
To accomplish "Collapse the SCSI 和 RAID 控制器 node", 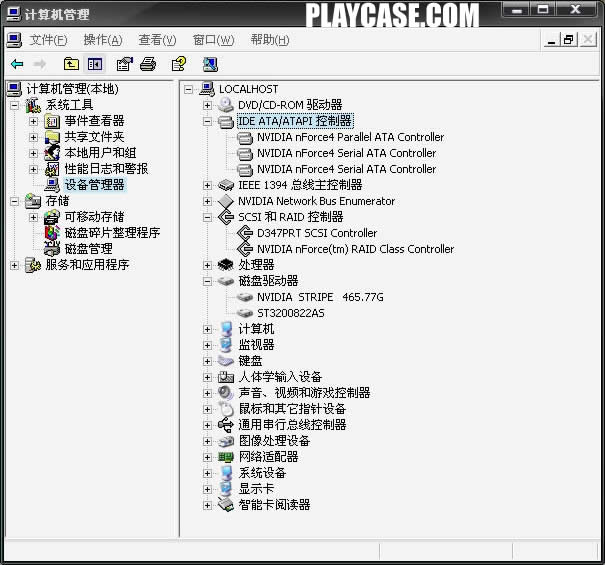I will click(x=207, y=217).
